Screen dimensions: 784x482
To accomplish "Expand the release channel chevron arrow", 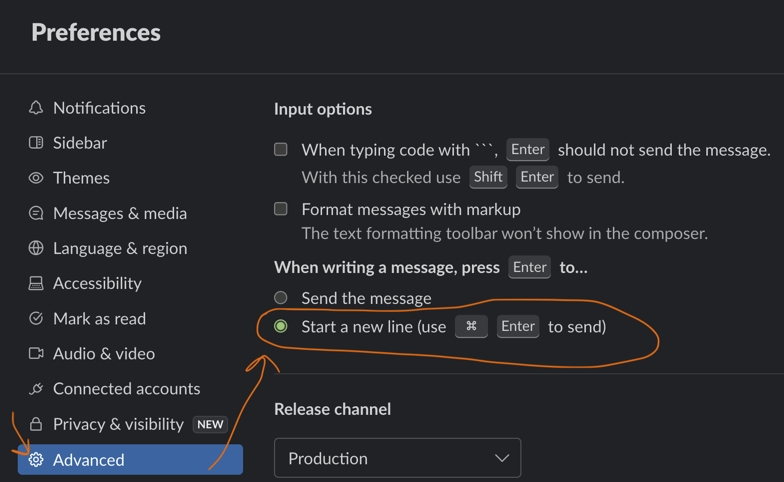I will [502, 459].
